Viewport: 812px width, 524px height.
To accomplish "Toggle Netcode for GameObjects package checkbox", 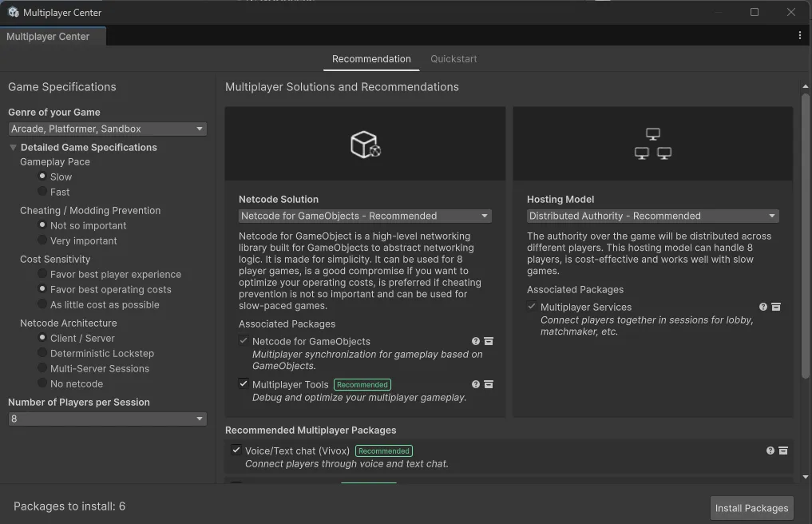I will (x=244, y=340).
